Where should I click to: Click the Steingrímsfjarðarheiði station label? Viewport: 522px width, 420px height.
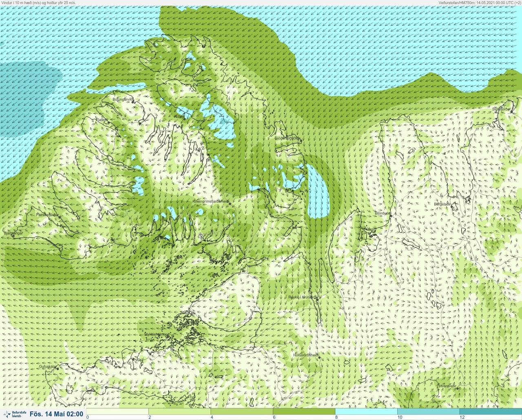click(211, 201)
